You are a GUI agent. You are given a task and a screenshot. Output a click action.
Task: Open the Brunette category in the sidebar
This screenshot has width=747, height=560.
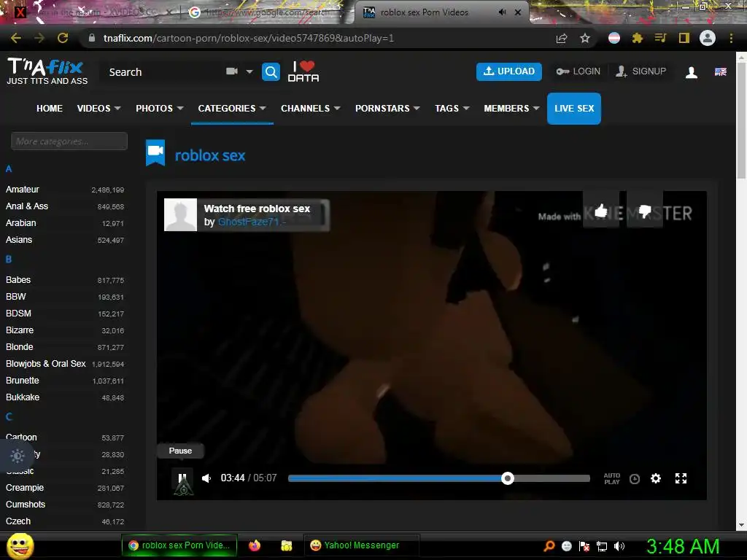coord(23,381)
